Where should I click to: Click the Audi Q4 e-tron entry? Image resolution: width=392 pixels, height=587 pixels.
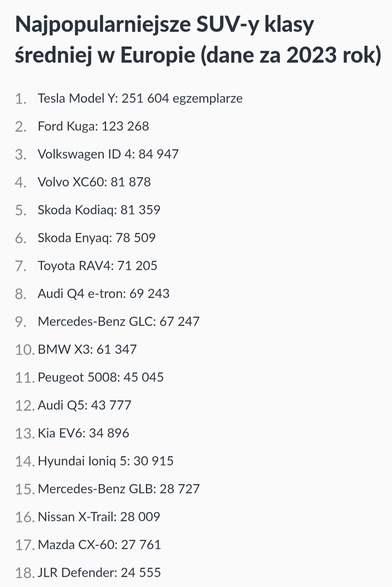103,294
